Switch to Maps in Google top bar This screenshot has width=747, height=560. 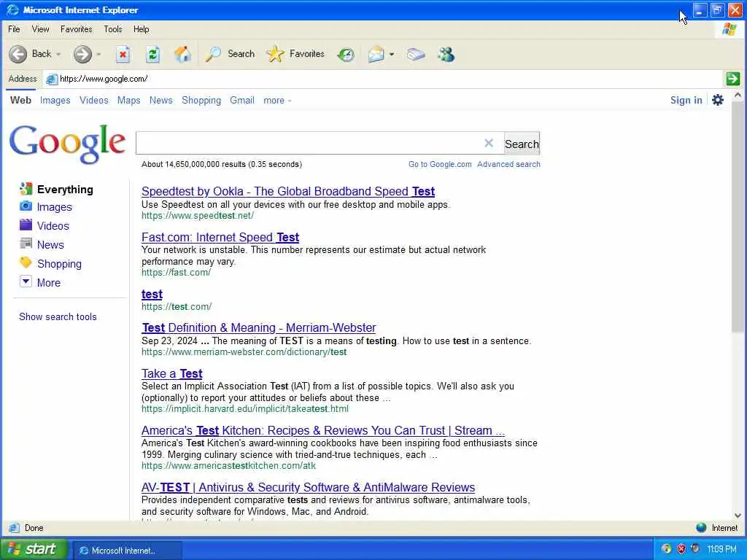pyautogui.click(x=128, y=101)
